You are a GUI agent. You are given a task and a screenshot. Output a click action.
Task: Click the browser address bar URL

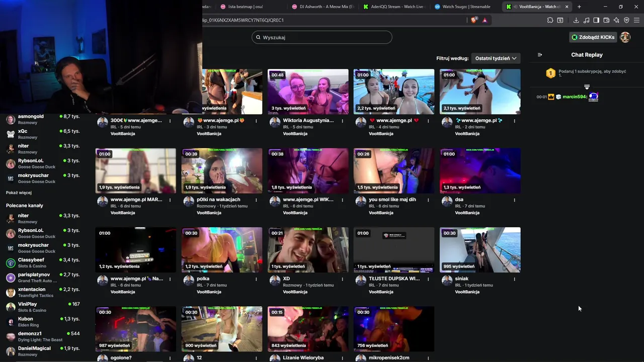[x=243, y=20]
